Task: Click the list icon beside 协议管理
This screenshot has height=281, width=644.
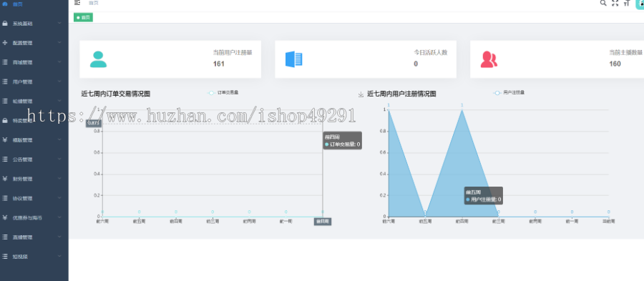Action: coord(5,198)
